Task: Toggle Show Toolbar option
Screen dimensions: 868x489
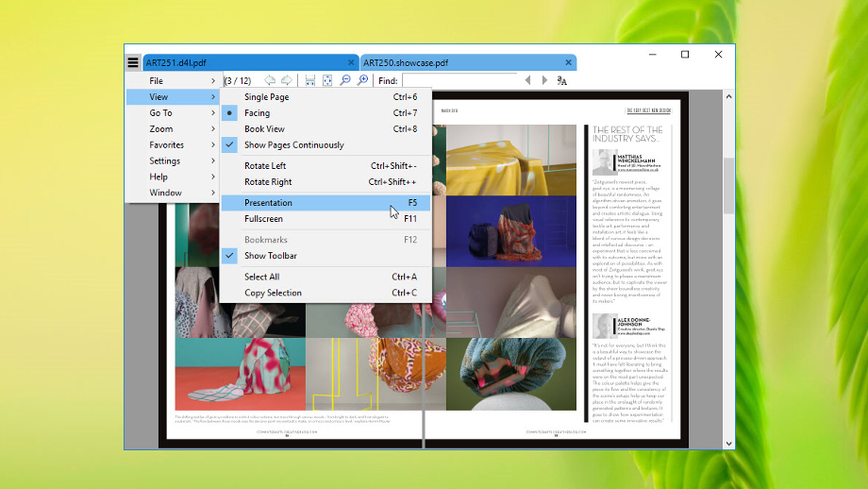Action: point(325,256)
